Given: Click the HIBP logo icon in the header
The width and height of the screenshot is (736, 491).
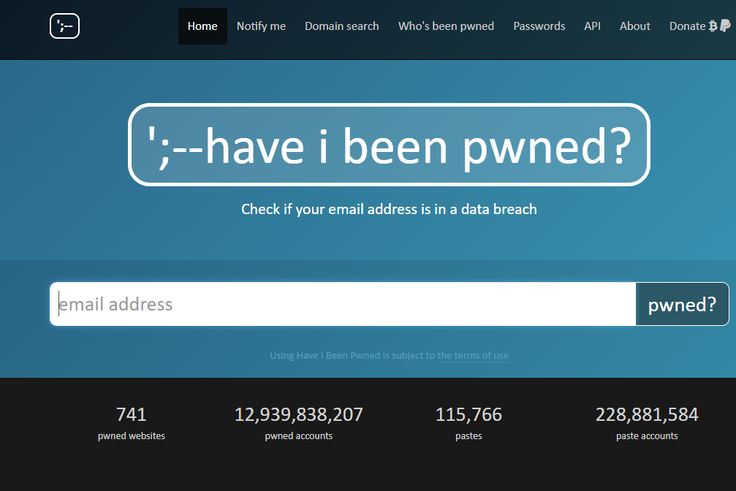Looking at the screenshot, I should 65,26.
